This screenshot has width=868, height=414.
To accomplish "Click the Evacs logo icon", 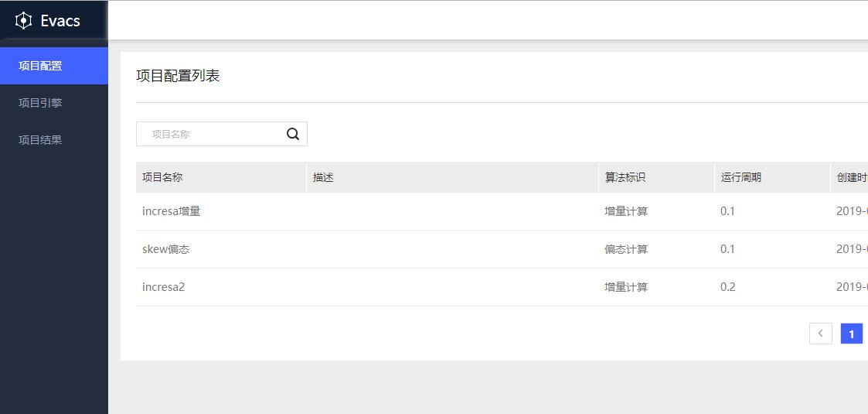I will pos(23,21).
